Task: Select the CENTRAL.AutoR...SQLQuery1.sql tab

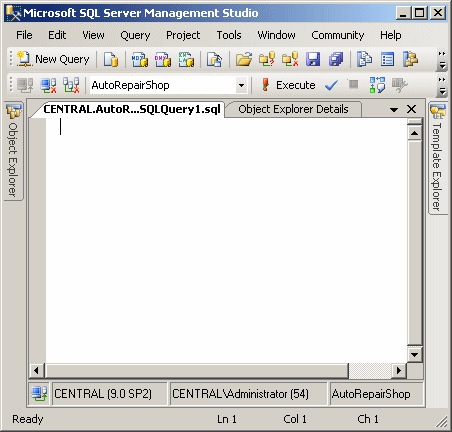Action: point(132,109)
